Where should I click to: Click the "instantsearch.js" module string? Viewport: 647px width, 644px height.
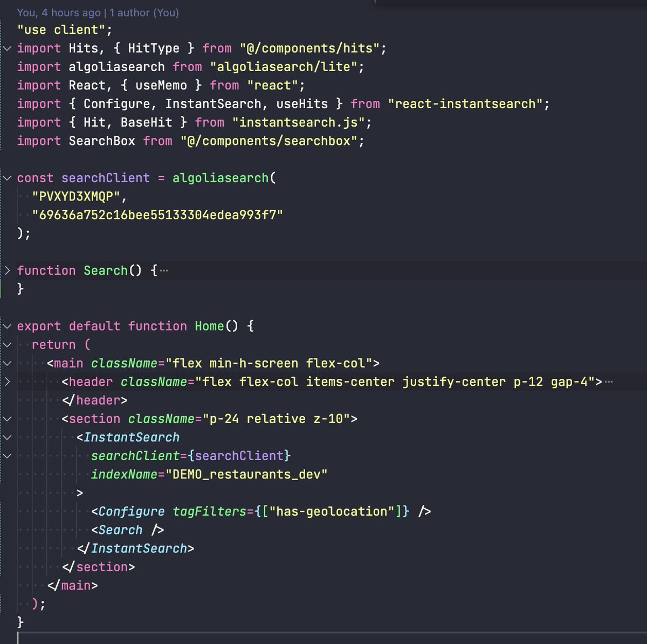[x=299, y=122]
